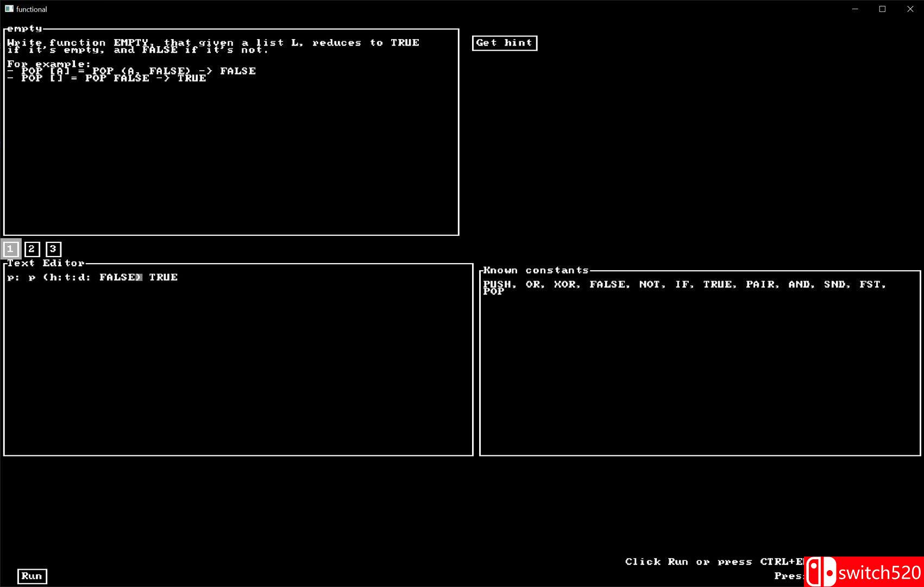This screenshot has height=587, width=924.
Task: Open editor tab 2
Action: 32,249
